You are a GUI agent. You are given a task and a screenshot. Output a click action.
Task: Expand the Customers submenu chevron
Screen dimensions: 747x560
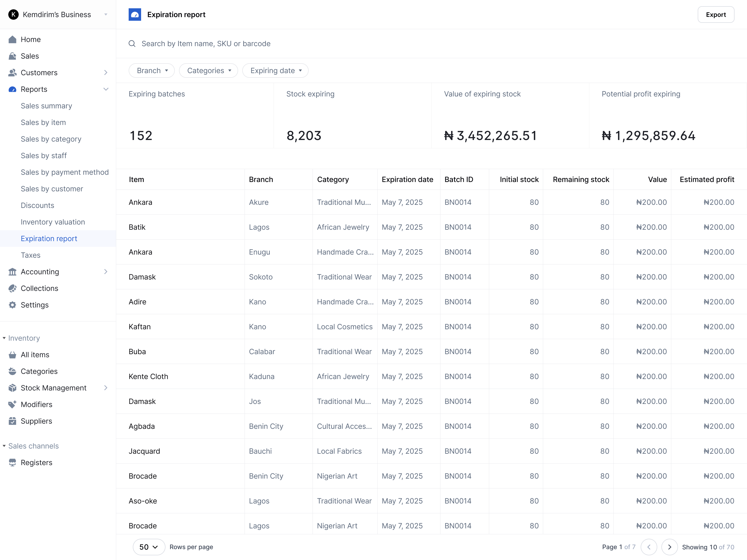106,73
